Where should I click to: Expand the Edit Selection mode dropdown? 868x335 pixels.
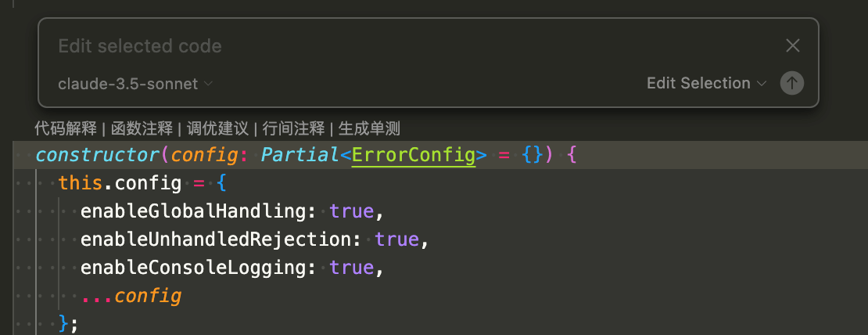coord(708,83)
